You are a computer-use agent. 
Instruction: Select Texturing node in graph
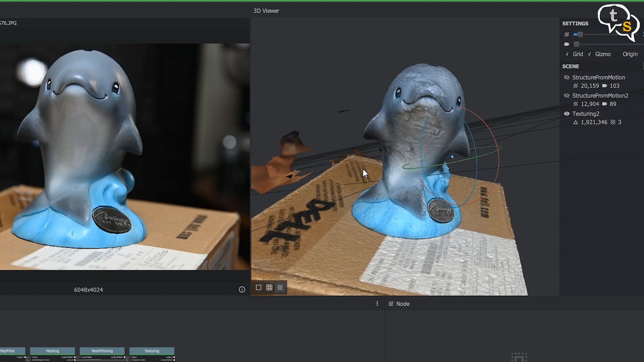[x=152, y=351]
